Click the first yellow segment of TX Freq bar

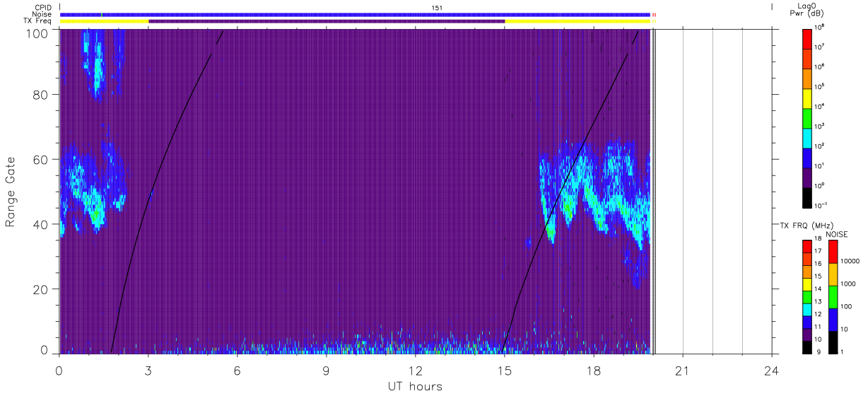104,21
